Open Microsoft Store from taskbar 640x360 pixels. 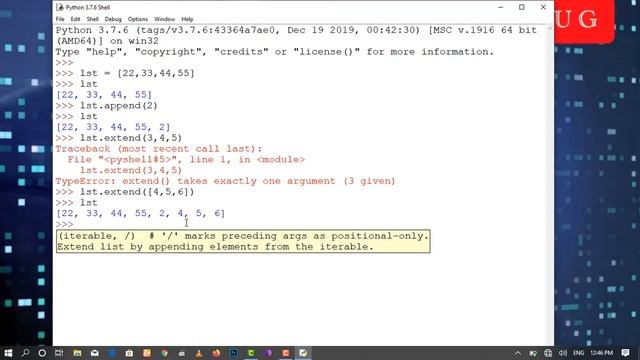click(x=129, y=353)
